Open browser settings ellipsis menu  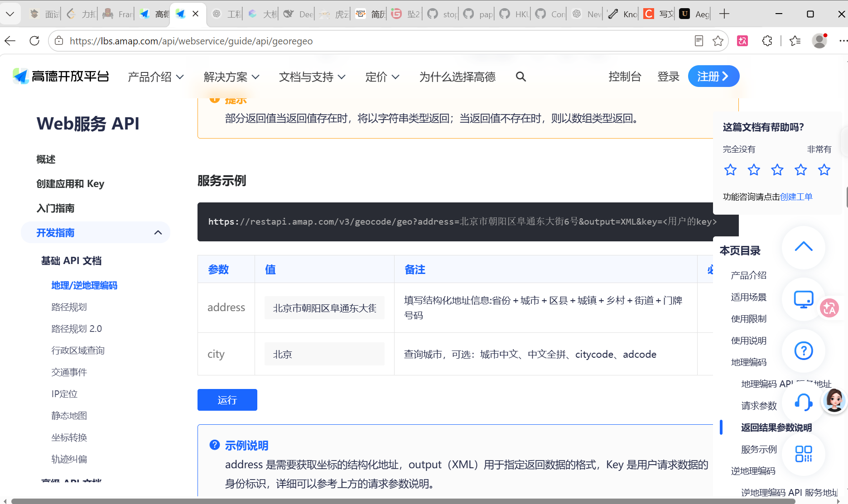(x=843, y=41)
